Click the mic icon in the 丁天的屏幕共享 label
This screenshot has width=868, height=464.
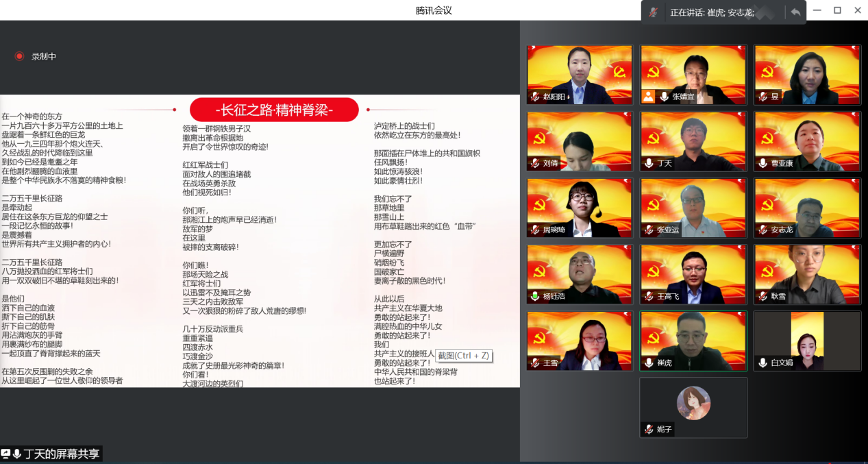[17, 454]
